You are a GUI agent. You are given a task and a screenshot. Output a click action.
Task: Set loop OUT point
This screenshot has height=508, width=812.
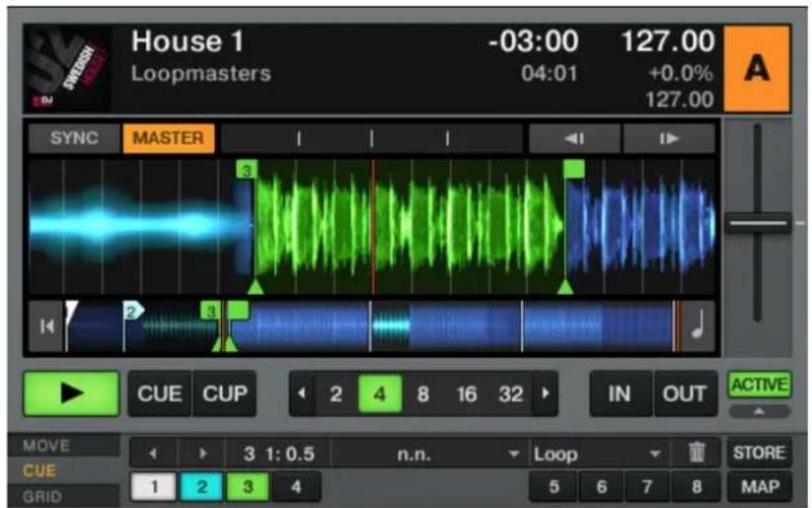[x=685, y=395]
